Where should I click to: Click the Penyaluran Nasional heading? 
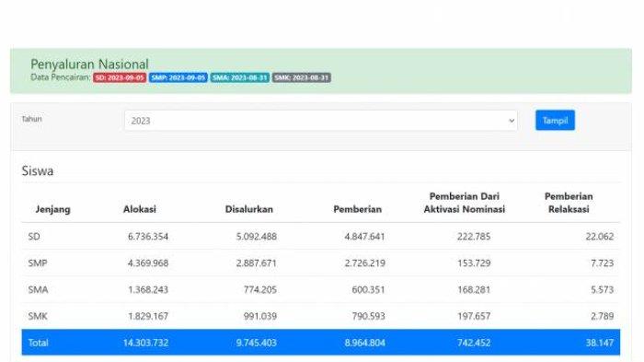click(89, 64)
